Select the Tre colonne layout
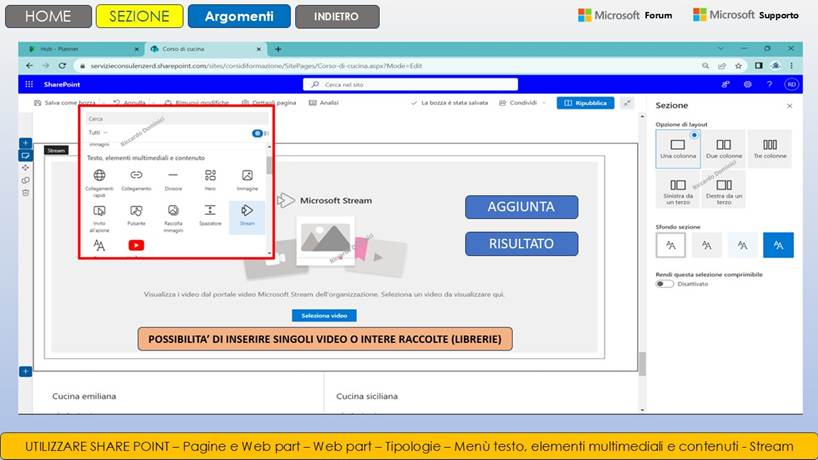 (769, 148)
